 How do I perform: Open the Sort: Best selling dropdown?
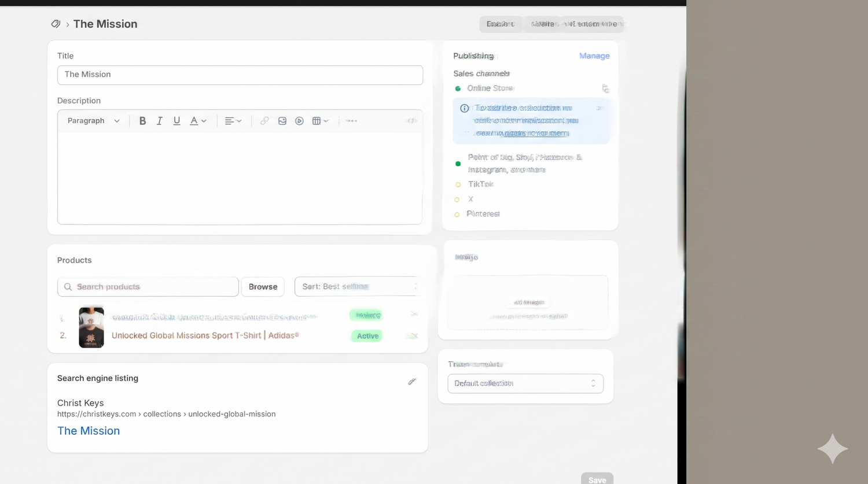tap(356, 287)
